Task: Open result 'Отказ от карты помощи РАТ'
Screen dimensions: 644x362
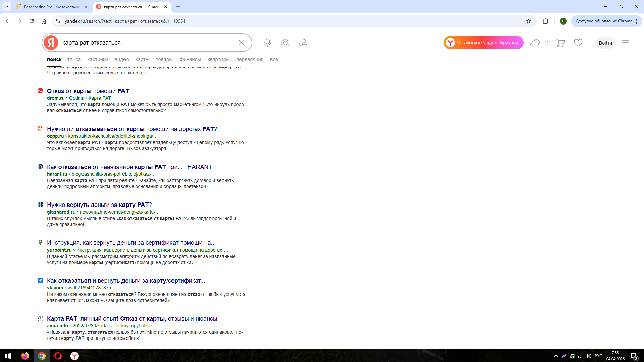Action: click(x=88, y=91)
